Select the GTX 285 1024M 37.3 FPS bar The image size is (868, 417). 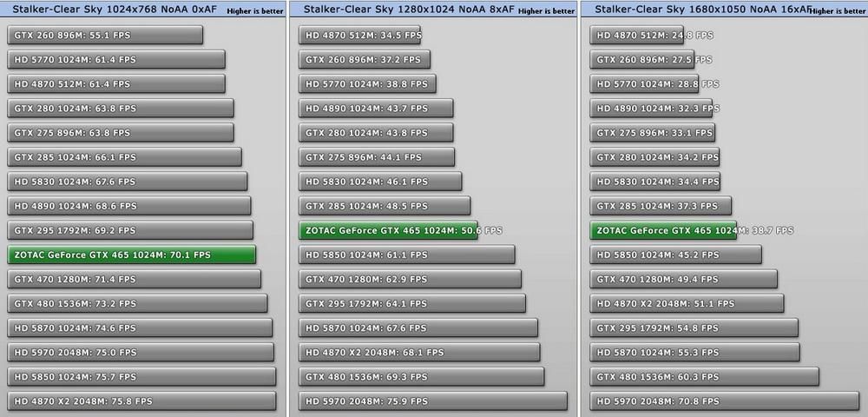point(661,205)
